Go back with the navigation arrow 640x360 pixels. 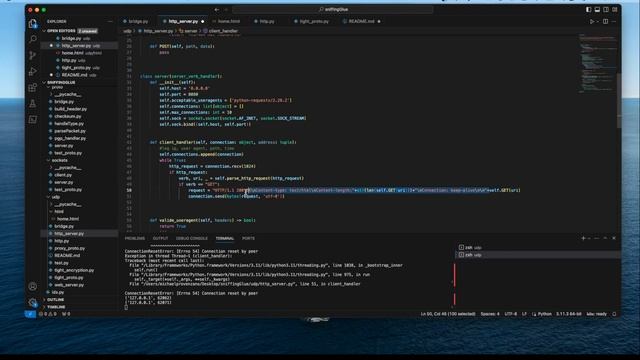pyautogui.click(x=217, y=9)
